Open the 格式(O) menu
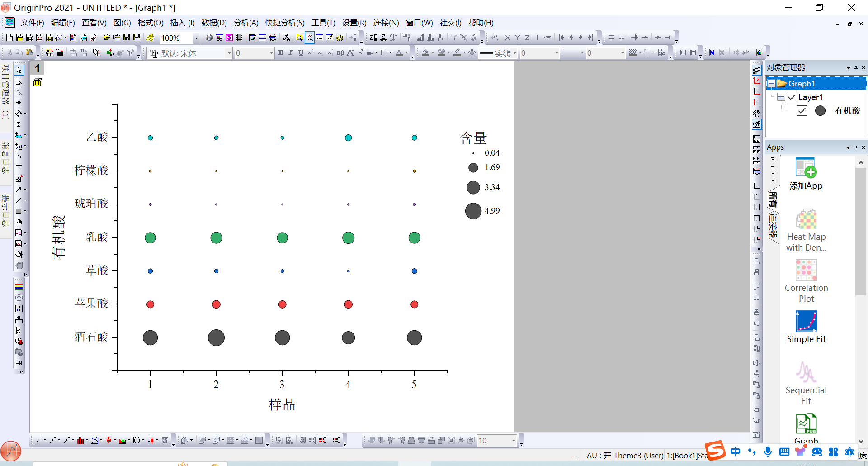This screenshot has width=868, height=466. [150, 23]
